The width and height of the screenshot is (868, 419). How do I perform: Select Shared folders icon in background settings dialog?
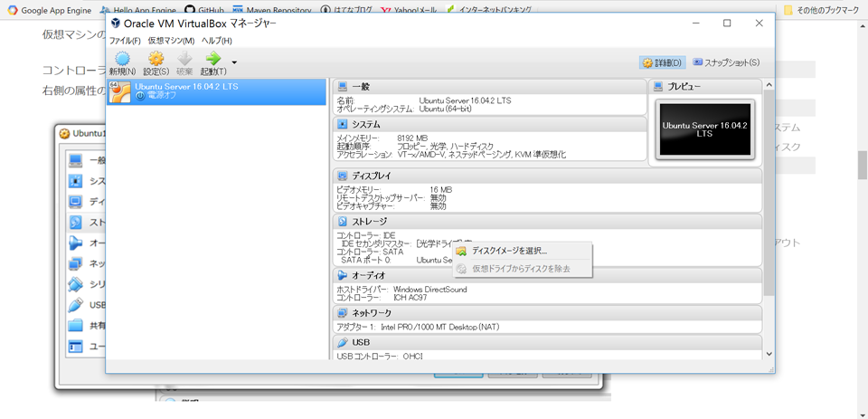[75, 325]
